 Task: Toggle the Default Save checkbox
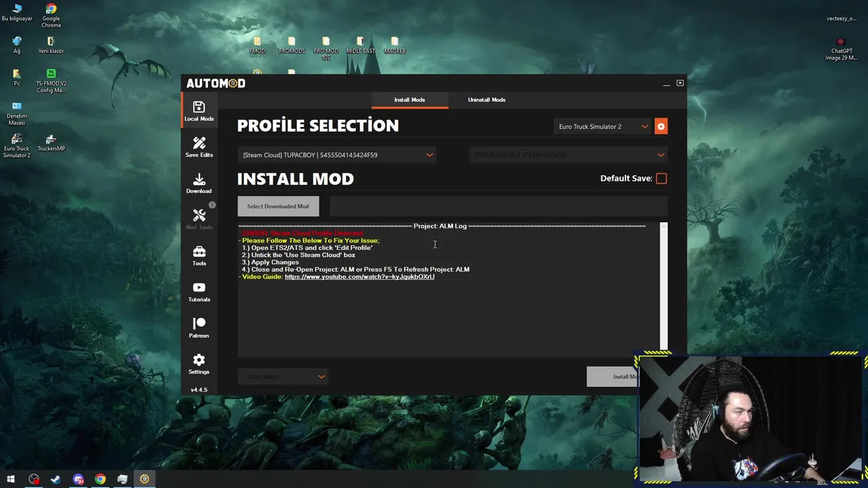click(x=661, y=178)
